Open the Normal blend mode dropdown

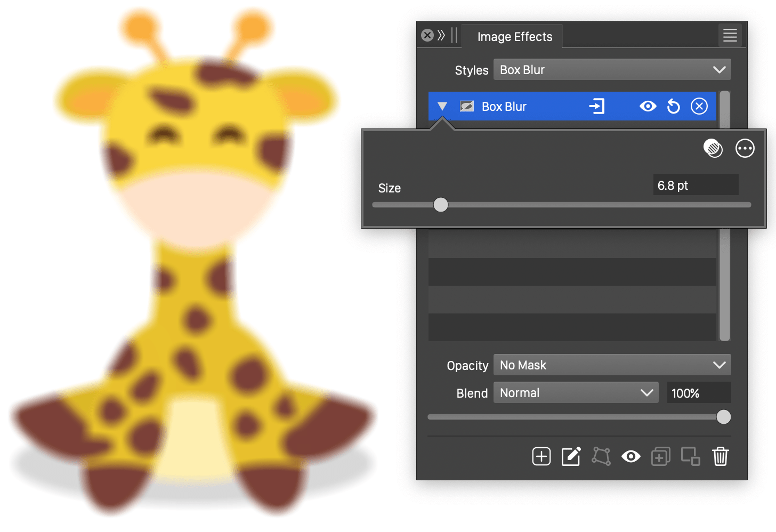click(576, 392)
